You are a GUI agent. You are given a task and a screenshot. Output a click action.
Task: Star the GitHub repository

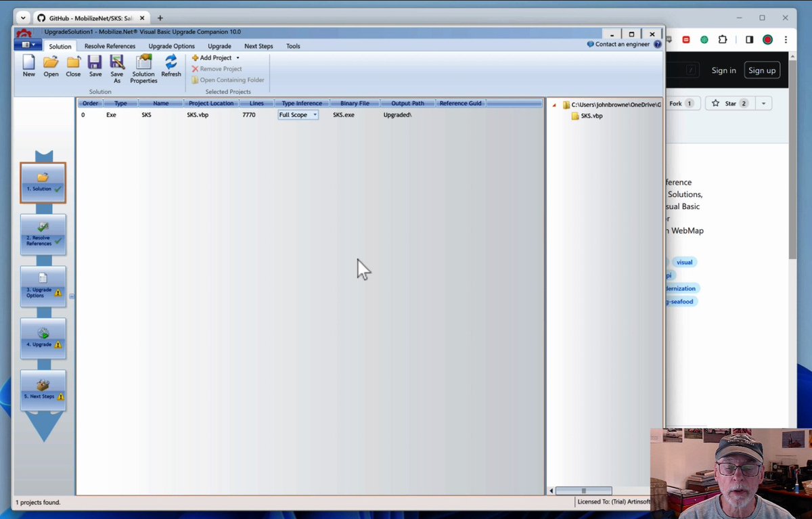point(729,104)
